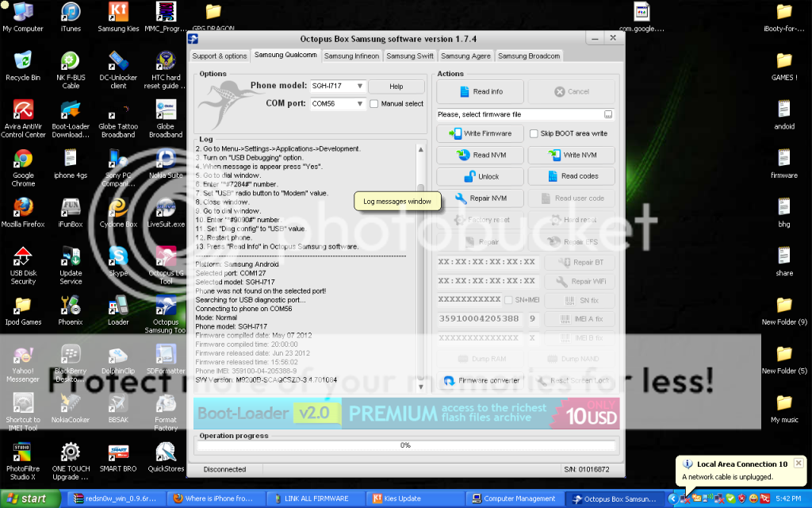
Task: Open the Recycle Bin icon
Action: (23, 67)
